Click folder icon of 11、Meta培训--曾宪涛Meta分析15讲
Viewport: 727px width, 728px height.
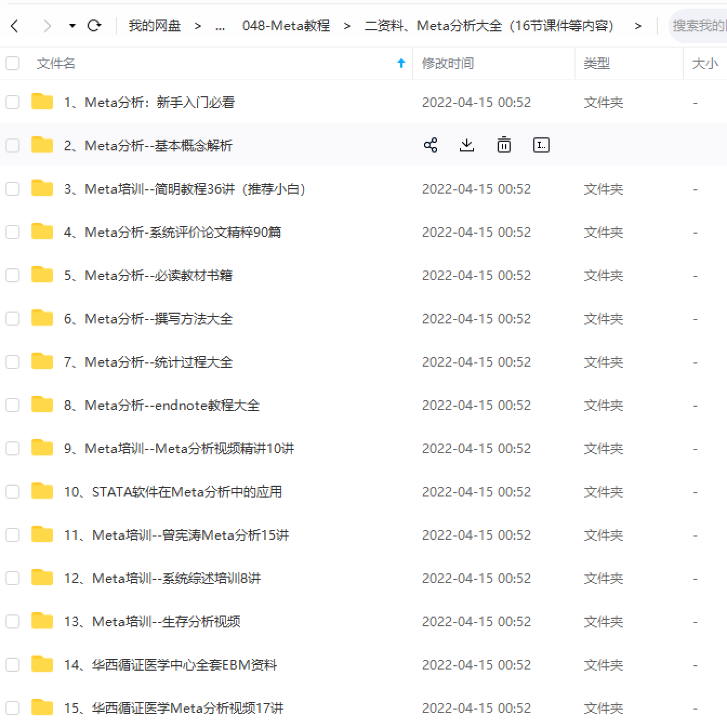42,534
